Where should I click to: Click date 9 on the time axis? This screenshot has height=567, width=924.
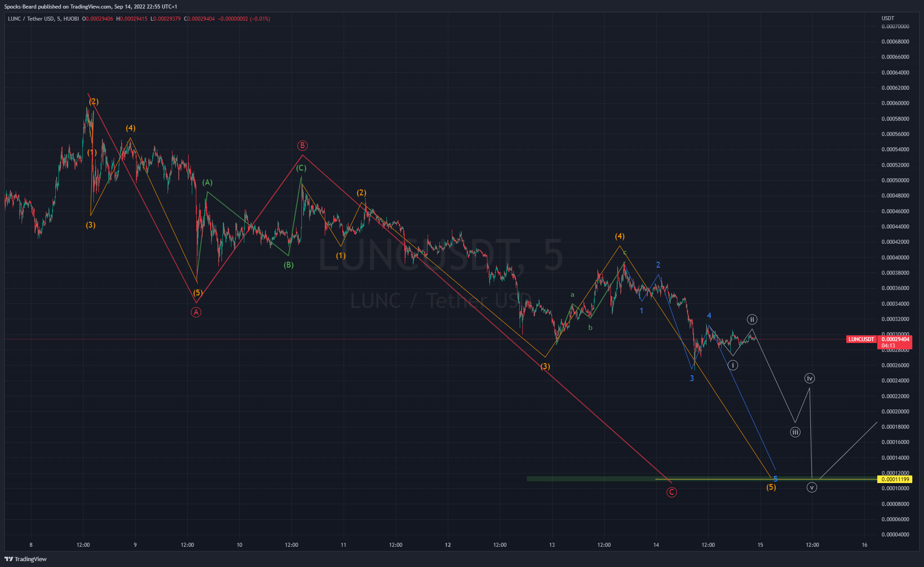pyautogui.click(x=135, y=545)
